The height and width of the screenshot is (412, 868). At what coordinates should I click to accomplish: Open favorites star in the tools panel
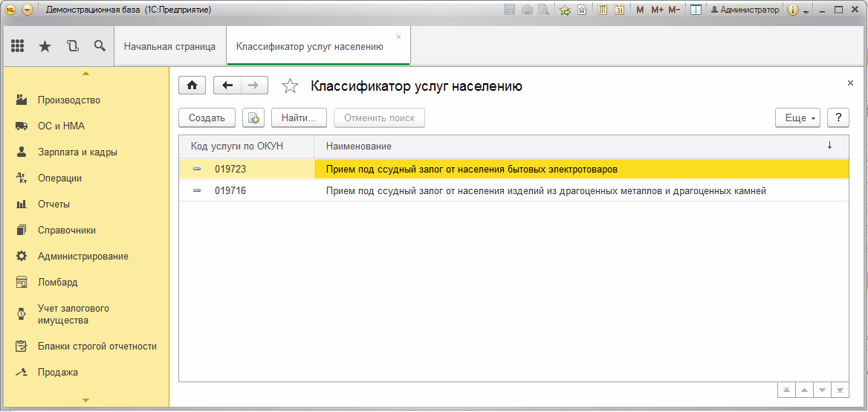tap(45, 47)
